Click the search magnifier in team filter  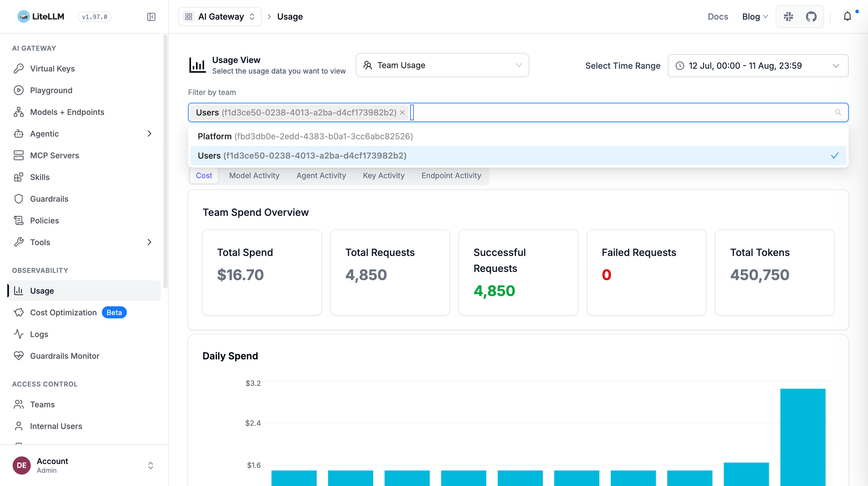click(x=838, y=112)
